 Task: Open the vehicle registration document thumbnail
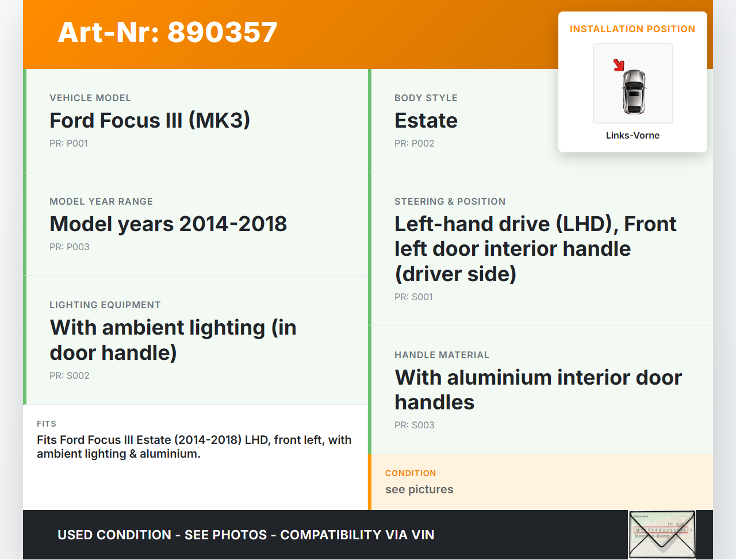662,535
